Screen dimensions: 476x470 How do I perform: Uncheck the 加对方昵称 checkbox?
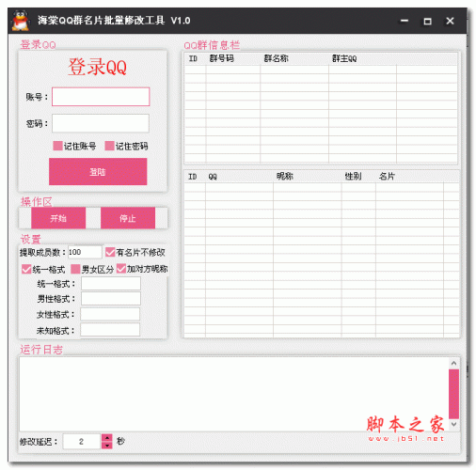tap(121, 269)
